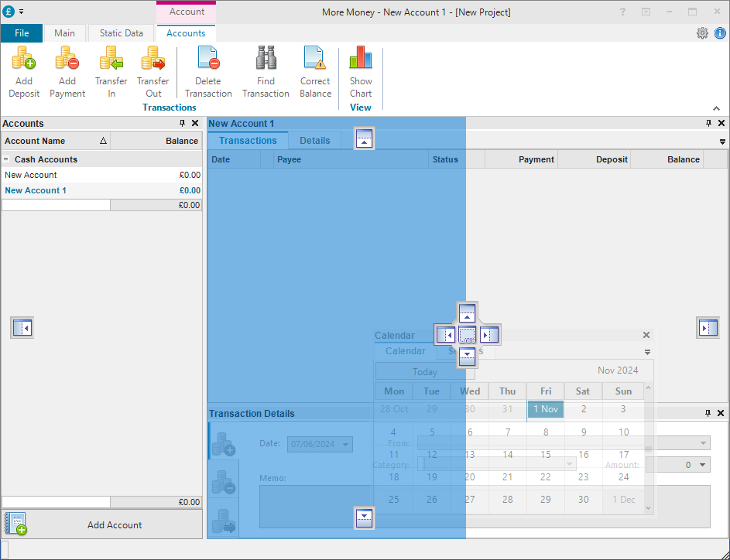This screenshot has height=560, width=730.
Task: Collapse the ribbon with chevron arrow
Action: click(x=715, y=108)
